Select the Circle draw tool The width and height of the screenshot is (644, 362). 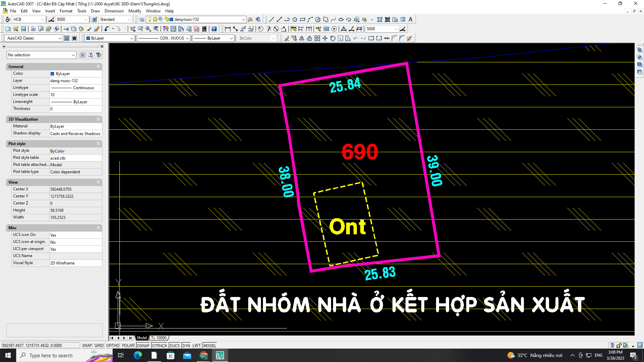tap(318, 19)
